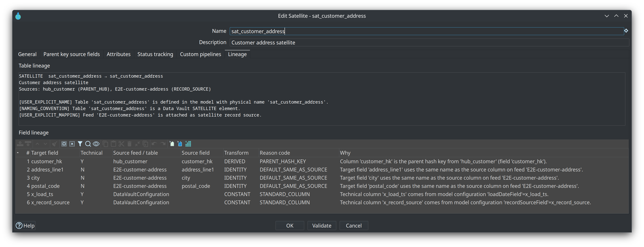Click the paste clipboard icon
644x247 pixels.
click(x=113, y=144)
